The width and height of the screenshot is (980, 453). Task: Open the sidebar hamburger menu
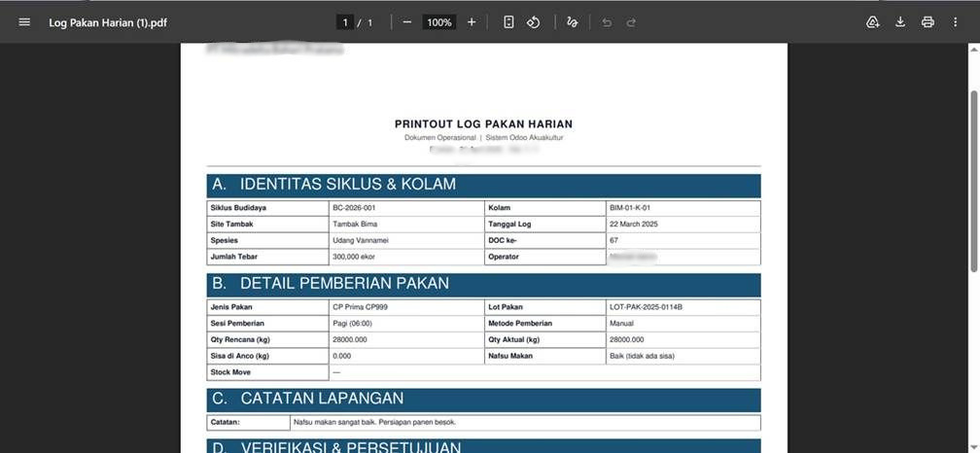tap(24, 22)
